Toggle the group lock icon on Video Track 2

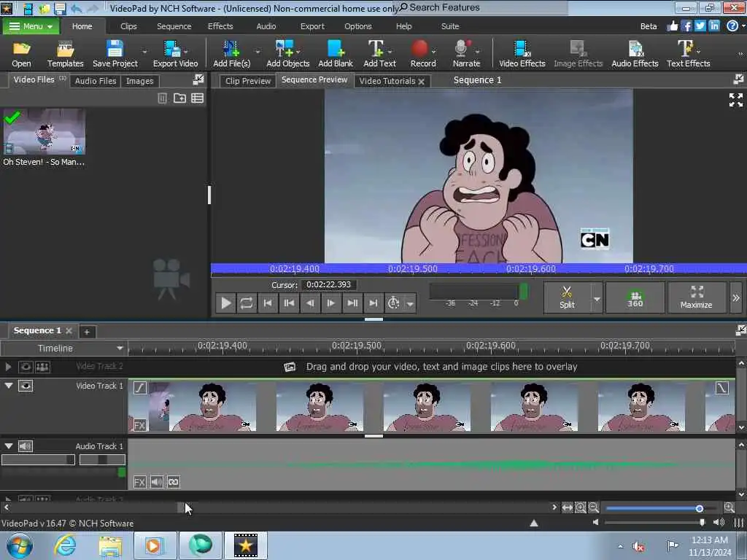click(x=42, y=367)
